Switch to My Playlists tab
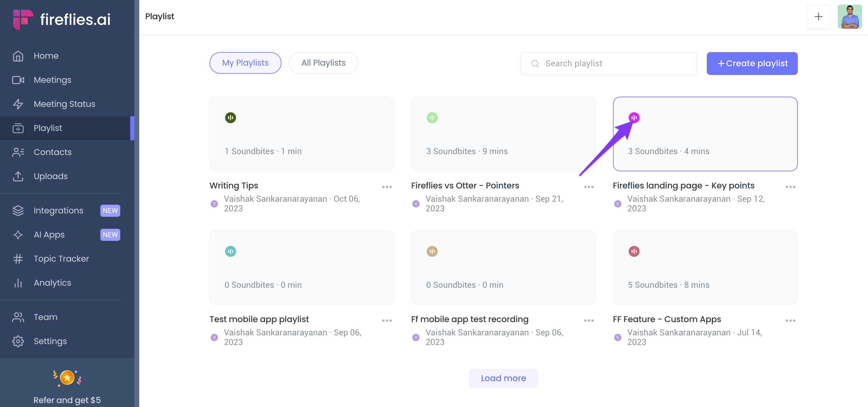This screenshot has width=868, height=407. 245,63
